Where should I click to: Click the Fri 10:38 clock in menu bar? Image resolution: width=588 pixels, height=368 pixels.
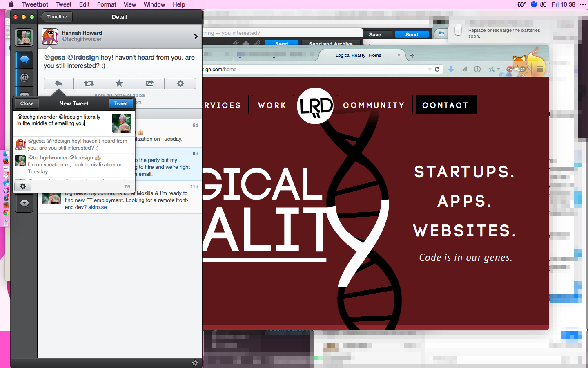tap(563, 4)
